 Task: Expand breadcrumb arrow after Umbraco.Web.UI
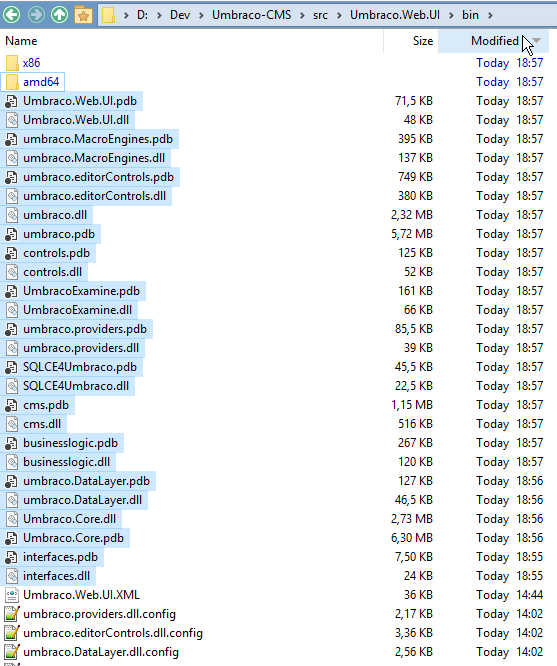(x=451, y=15)
